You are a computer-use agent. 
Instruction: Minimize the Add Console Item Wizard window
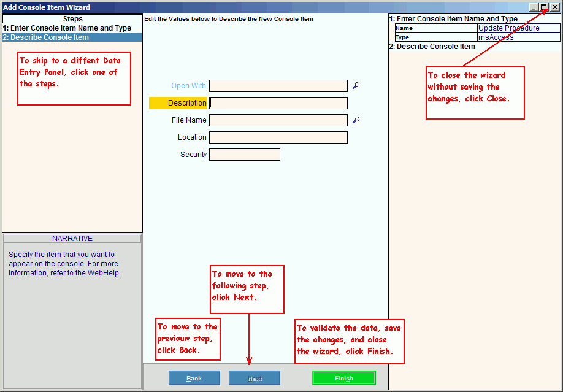pyautogui.click(x=534, y=7)
